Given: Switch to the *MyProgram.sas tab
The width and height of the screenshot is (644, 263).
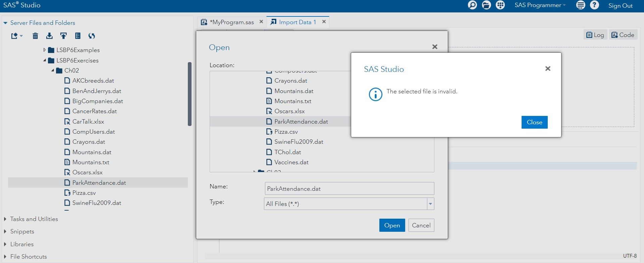Looking at the screenshot, I should coord(231,22).
